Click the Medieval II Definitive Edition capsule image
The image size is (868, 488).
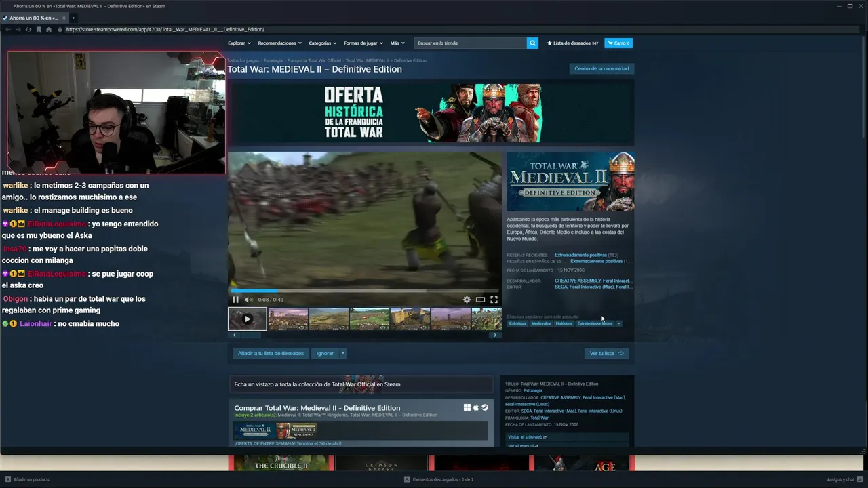(570, 182)
